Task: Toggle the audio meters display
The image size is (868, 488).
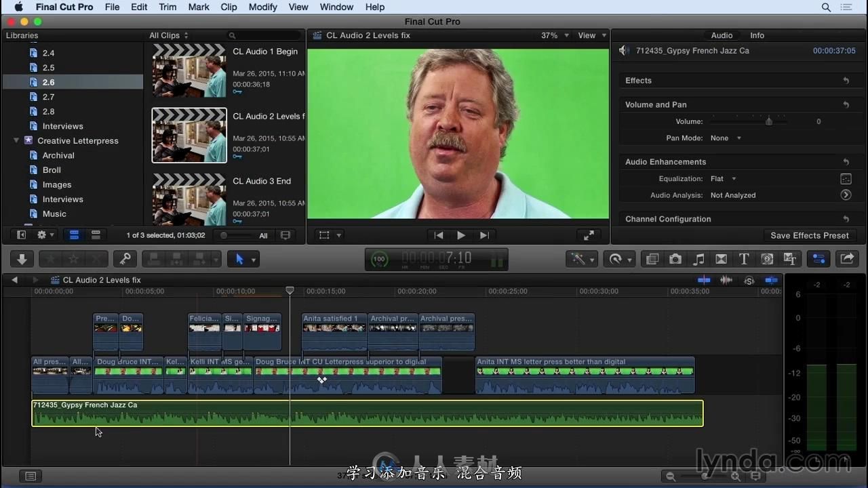Action: point(497,260)
